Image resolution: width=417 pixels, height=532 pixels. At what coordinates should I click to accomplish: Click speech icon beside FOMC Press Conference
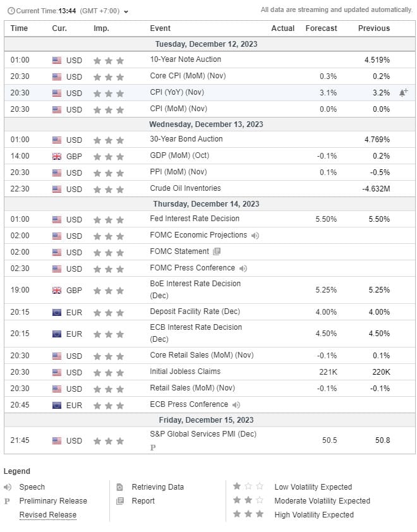tap(243, 269)
